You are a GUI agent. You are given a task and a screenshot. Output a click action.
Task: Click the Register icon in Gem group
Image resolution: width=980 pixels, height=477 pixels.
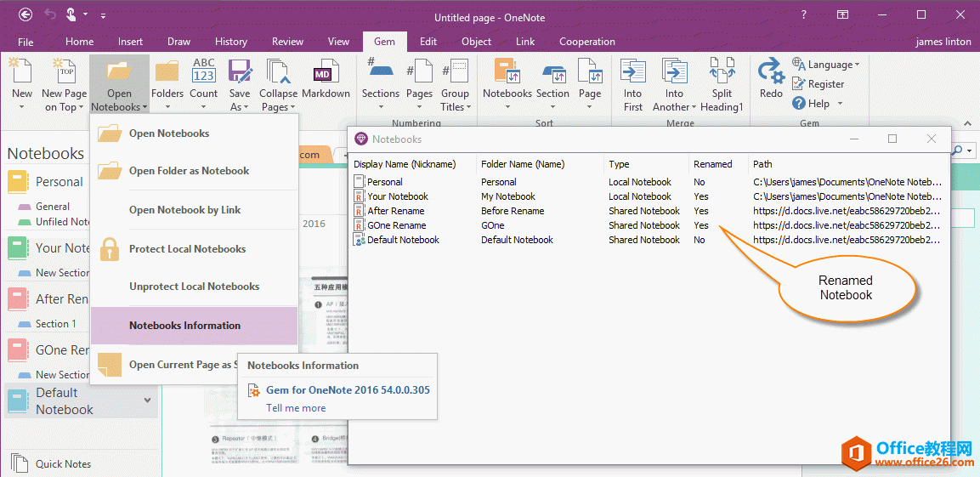(798, 84)
